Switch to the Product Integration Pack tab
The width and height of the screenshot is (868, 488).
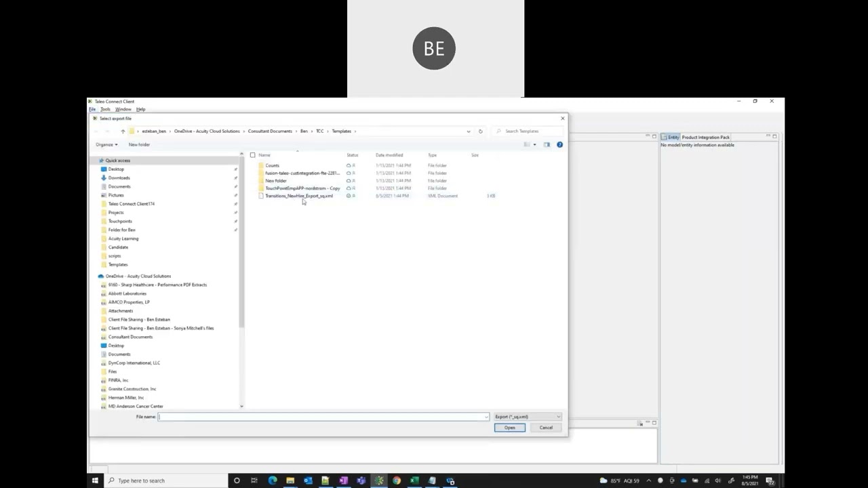pyautogui.click(x=705, y=137)
